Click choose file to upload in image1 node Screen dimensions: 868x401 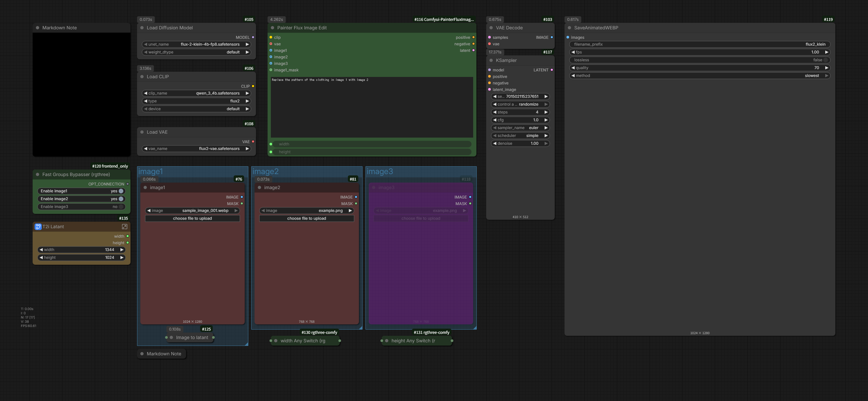pyautogui.click(x=193, y=218)
